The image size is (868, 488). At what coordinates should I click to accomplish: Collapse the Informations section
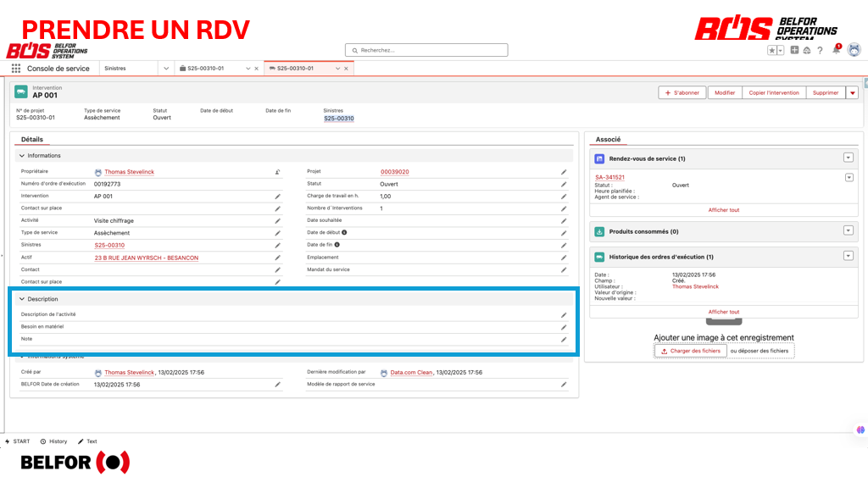click(x=22, y=156)
